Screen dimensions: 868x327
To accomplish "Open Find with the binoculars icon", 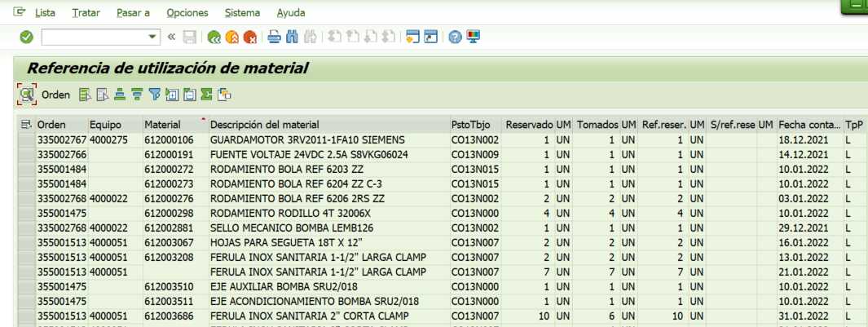I will pos(292,37).
